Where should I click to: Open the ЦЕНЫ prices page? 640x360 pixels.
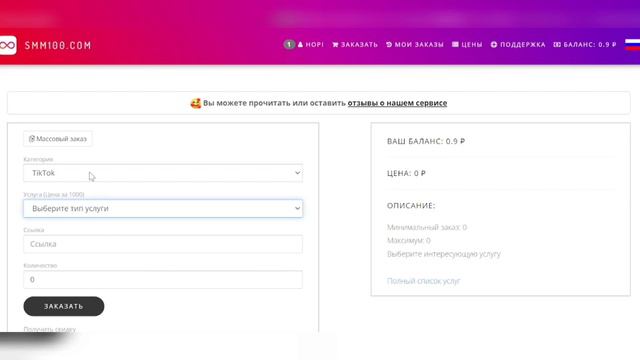point(467,44)
